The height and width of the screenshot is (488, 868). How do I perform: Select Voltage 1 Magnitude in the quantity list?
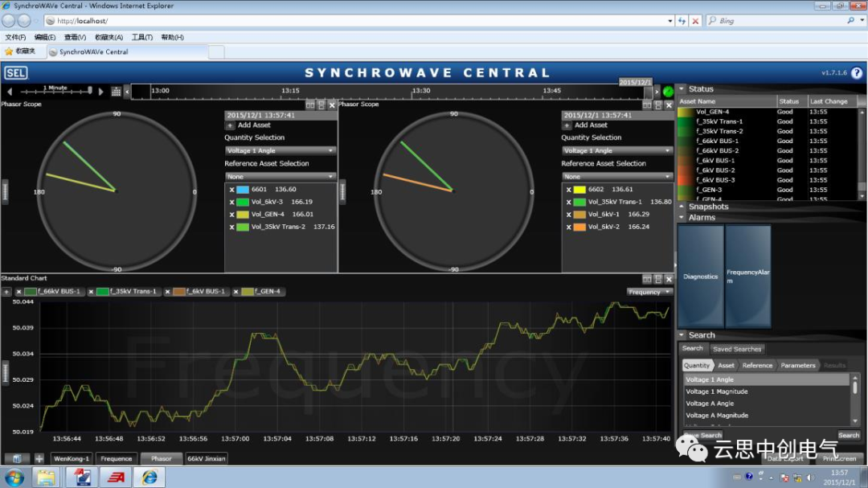point(766,392)
